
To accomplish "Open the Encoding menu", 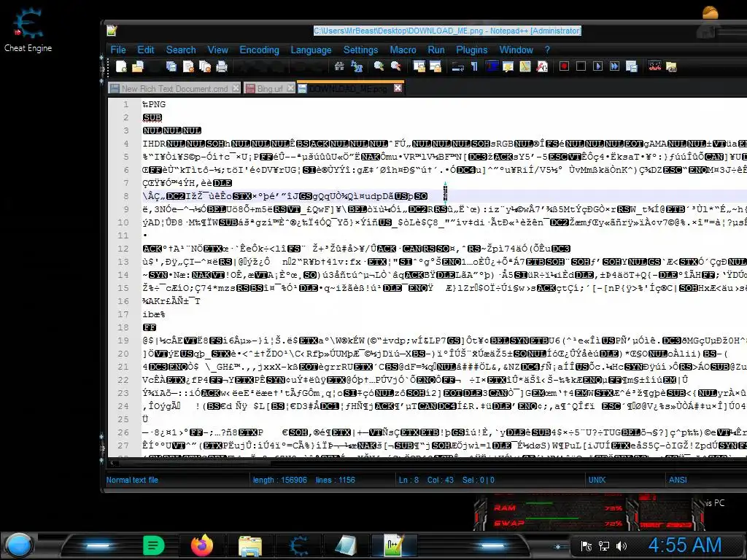I will [x=259, y=50].
